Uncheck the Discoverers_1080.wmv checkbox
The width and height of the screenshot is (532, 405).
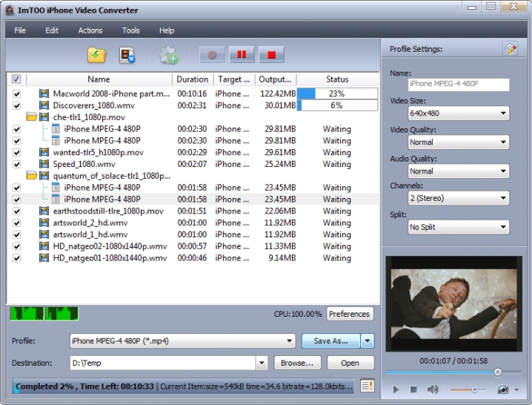click(x=17, y=106)
